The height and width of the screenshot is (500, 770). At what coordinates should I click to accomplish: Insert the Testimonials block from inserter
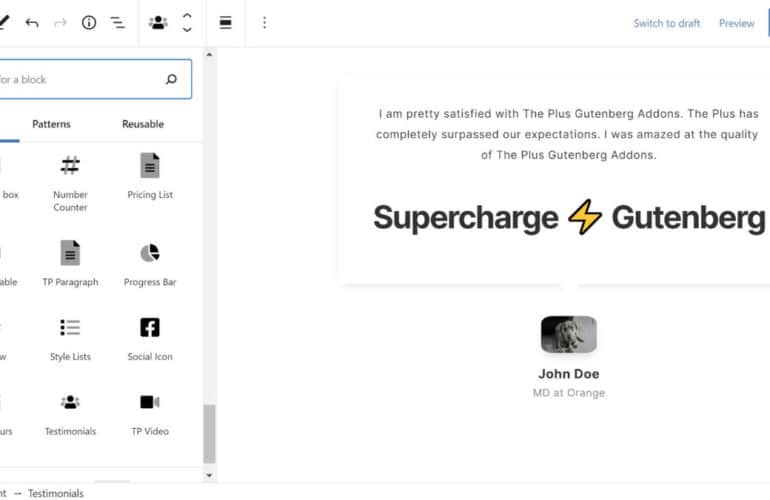click(70, 414)
